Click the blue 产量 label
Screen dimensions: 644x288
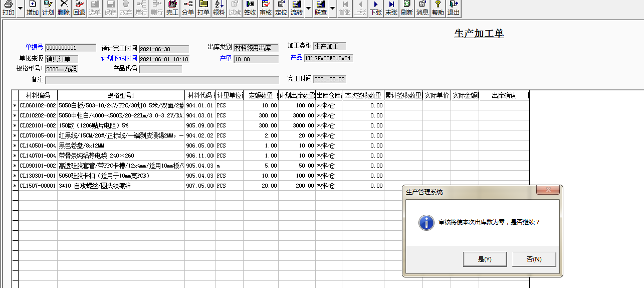pos(226,59)
